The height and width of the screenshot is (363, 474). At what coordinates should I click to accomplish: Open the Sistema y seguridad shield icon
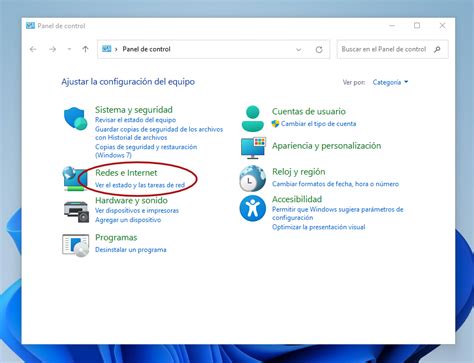[76, 118]
